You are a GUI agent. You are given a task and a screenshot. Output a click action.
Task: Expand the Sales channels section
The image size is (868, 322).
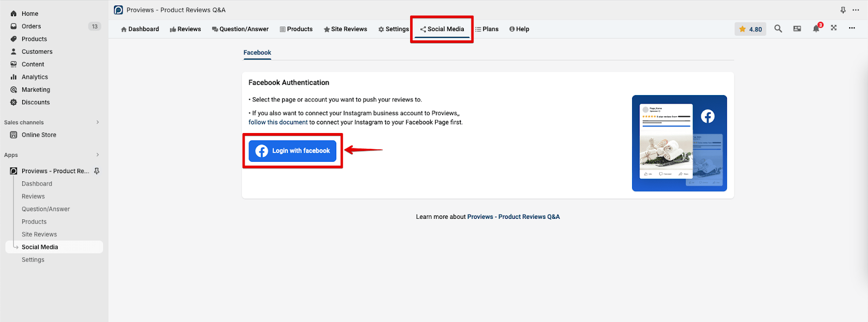(x=98, y=122)
